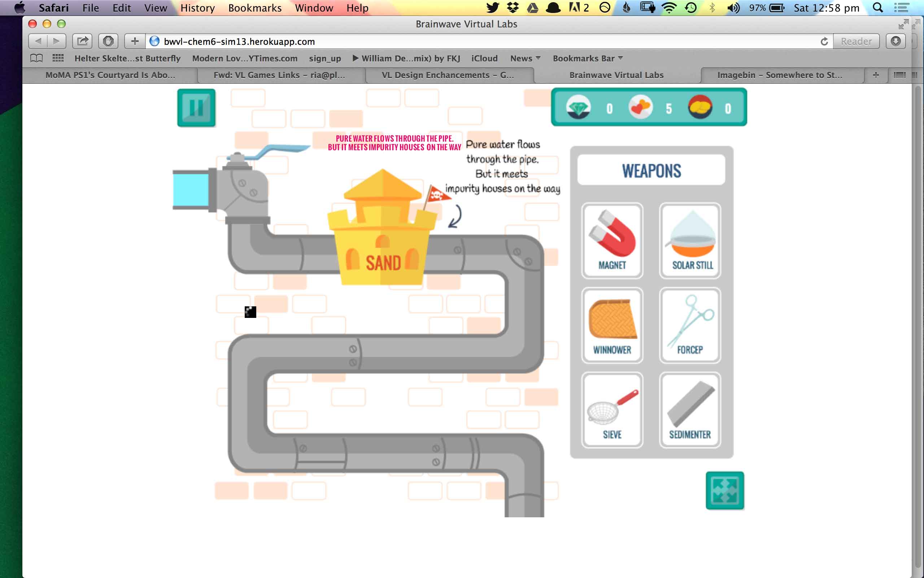
Task: Toggle fullscreen with the green expand button
Action: pyautogui.click(x=725, y=491)
